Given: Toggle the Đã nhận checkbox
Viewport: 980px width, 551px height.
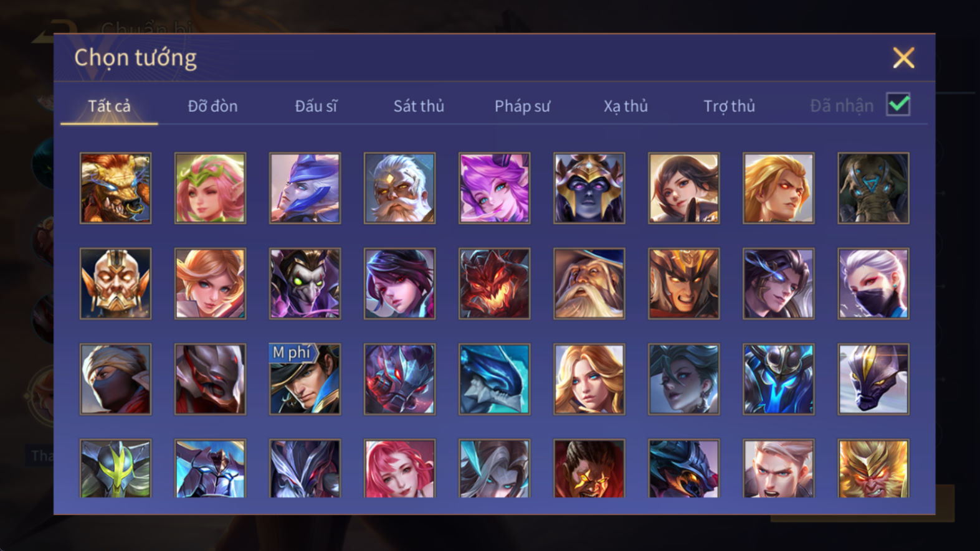Looking at the screenshot, I should [898, 105].
